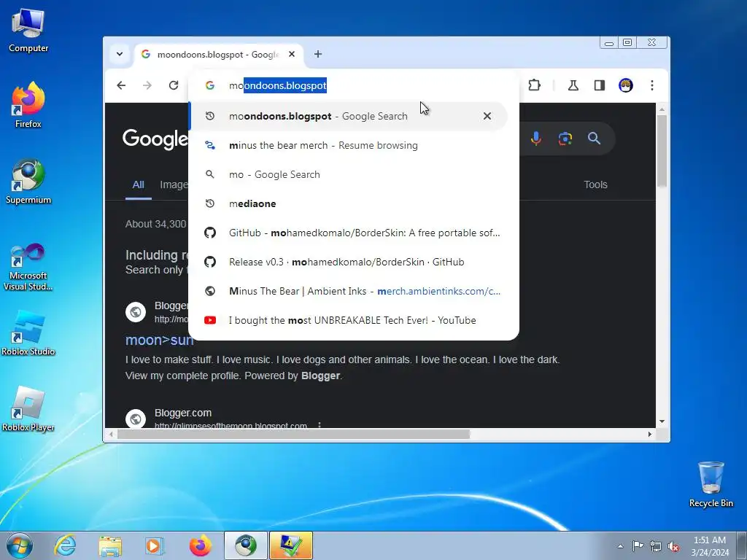This screenshot has width=747, height=560.
Task: Open the tab search dropdown arrow
Action: coord(120,54)
